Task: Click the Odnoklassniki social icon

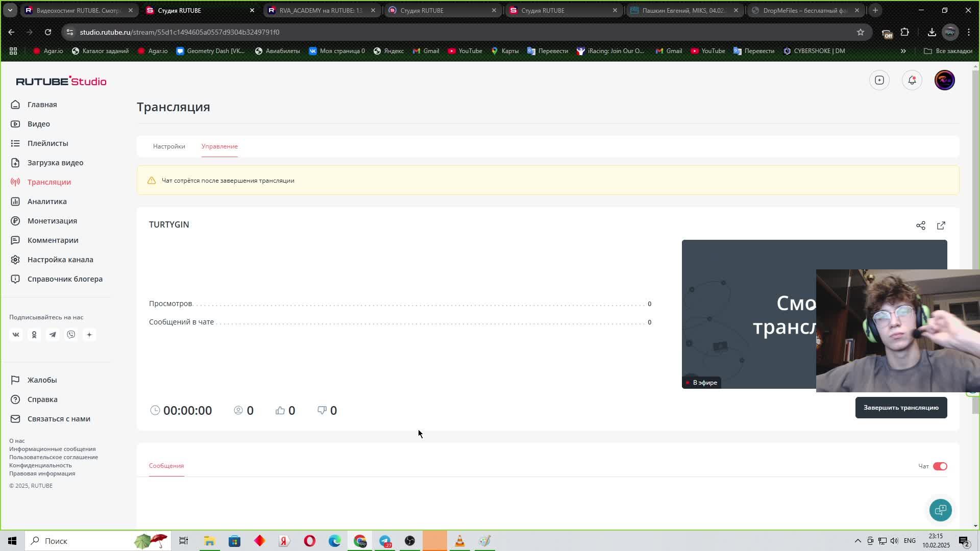Action: [x=34, y=335]
